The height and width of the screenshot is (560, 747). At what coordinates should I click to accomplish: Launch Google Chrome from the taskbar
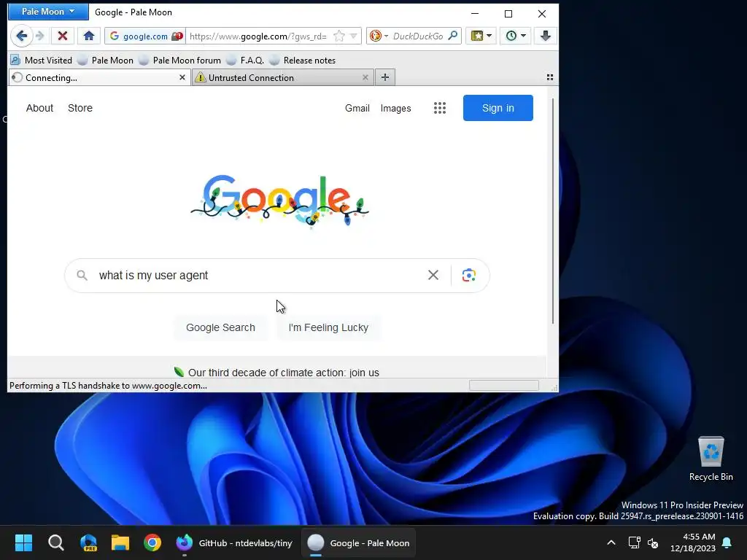(x=152, y=542)
